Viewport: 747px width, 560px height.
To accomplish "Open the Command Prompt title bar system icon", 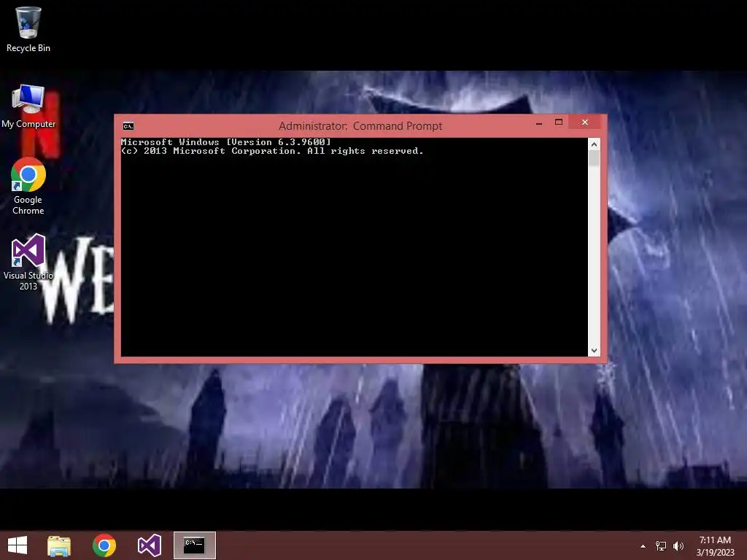I will 128,126.
